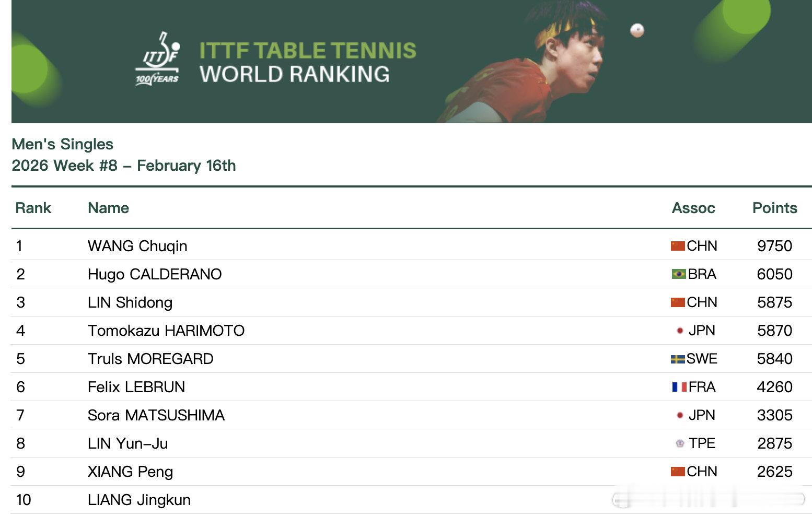Sort by the Name column header
The width and height of the screenshot is (812, 516).
108,208
